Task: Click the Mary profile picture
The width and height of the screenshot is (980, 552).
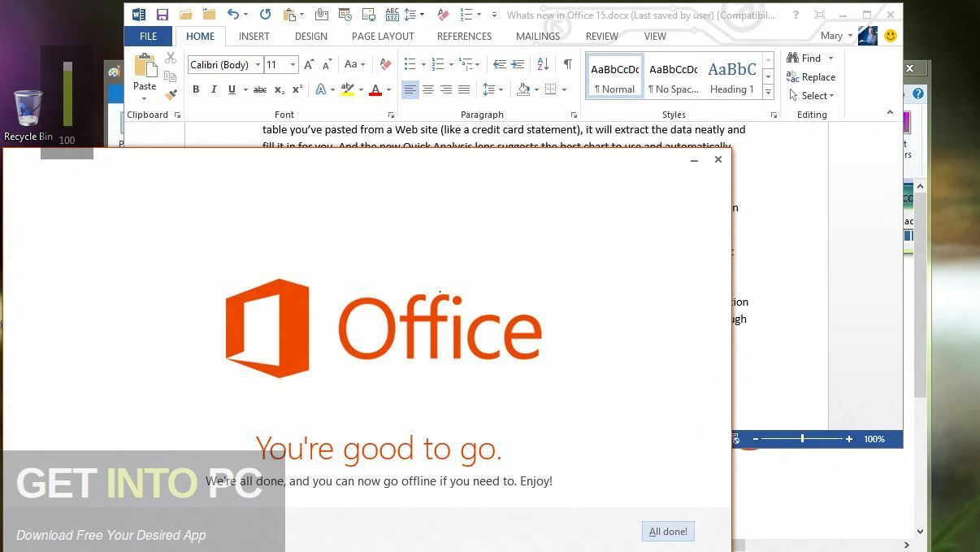Action: tap(868, 36)
